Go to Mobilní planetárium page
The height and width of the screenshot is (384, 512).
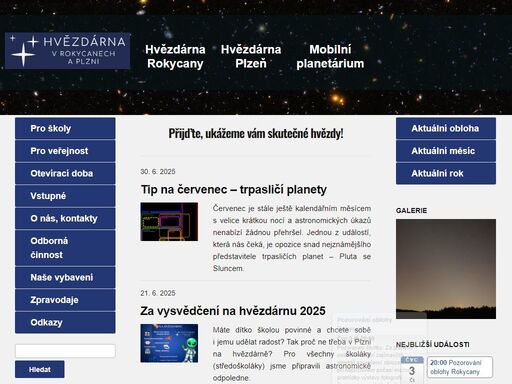pos(330,56)
